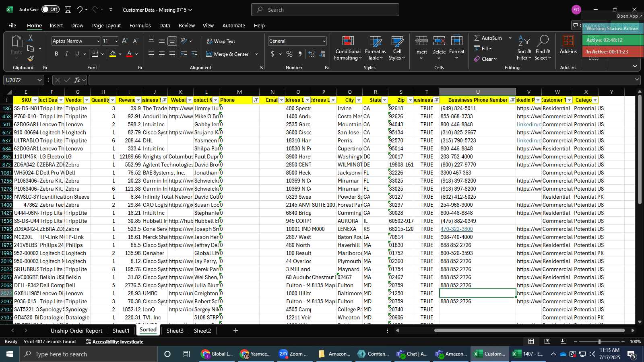Open Name Box dropdown arrow
This screenshot has width=644, height=362.
tap(39, 80)
